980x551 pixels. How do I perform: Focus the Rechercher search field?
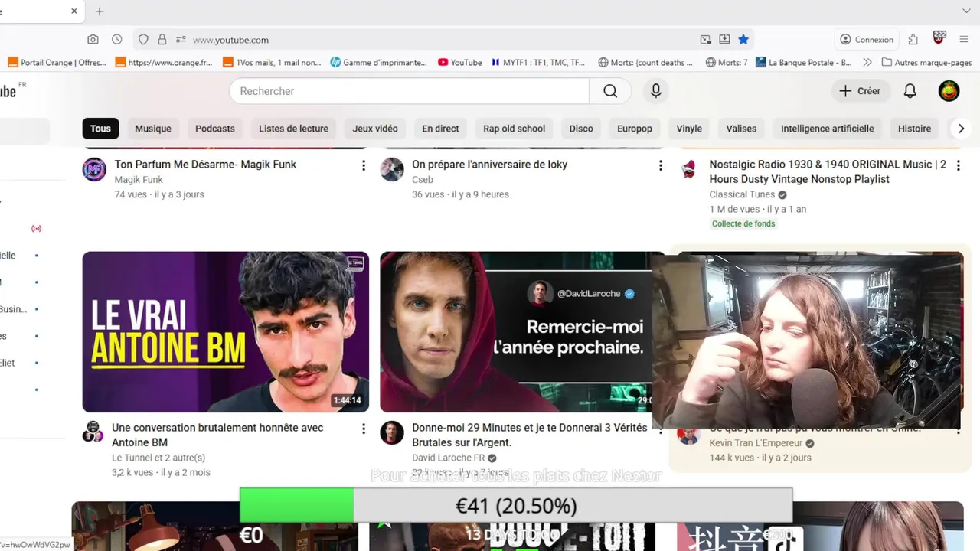(410, 91)
